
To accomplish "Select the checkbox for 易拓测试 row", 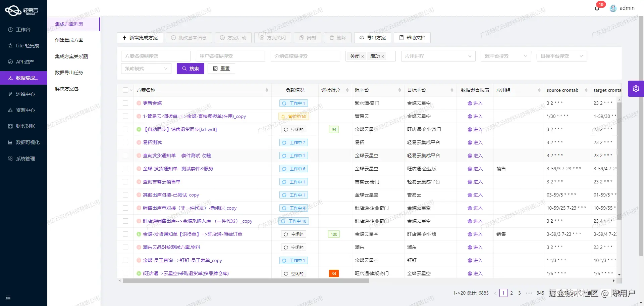I will coord(125,142).
